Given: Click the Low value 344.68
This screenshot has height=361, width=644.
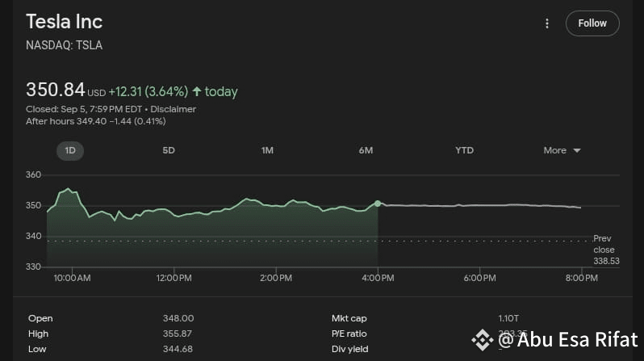Looking at the screenshot, I should tap(178, 349).
